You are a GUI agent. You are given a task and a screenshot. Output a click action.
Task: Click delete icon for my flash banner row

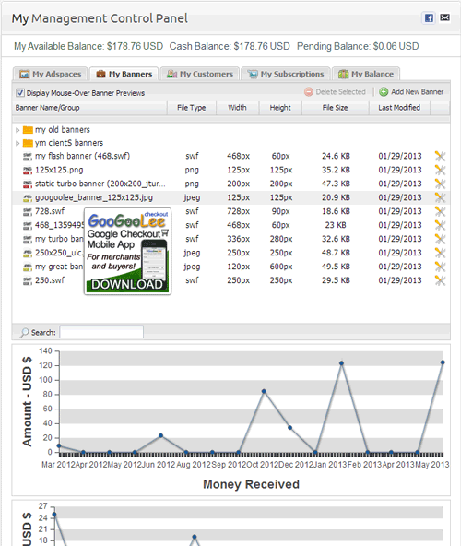[x=440, y=156]
